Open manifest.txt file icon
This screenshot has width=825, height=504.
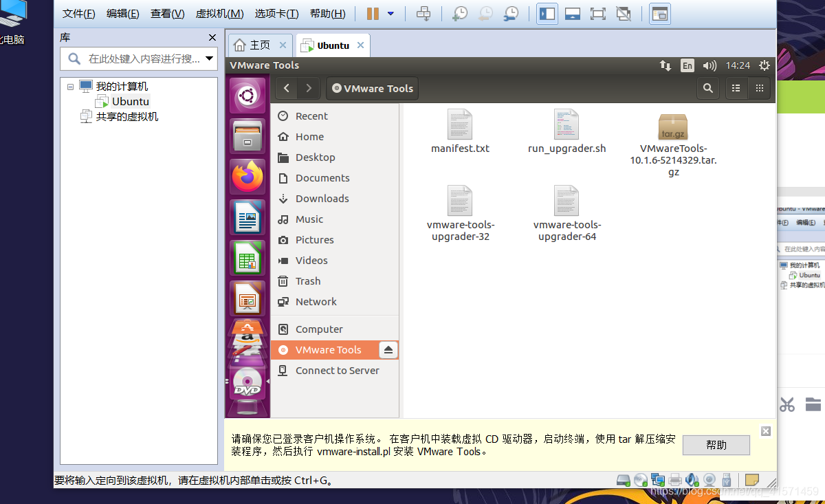[x=460, y=124]
